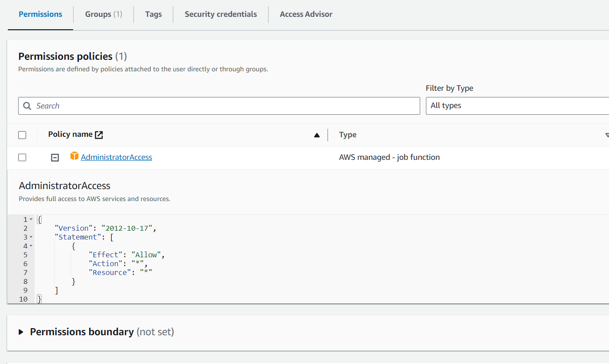Switch to the Permissions tab
609x364 pixels.
[40, 14]
